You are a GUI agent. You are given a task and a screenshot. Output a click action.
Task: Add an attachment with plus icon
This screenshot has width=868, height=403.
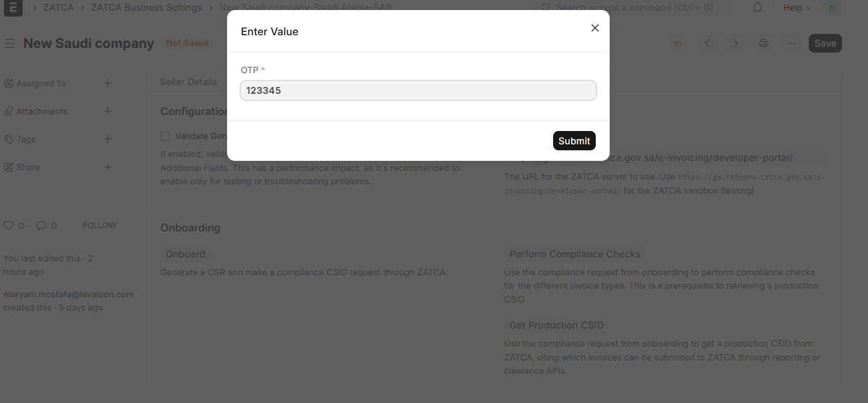[108, 111]
